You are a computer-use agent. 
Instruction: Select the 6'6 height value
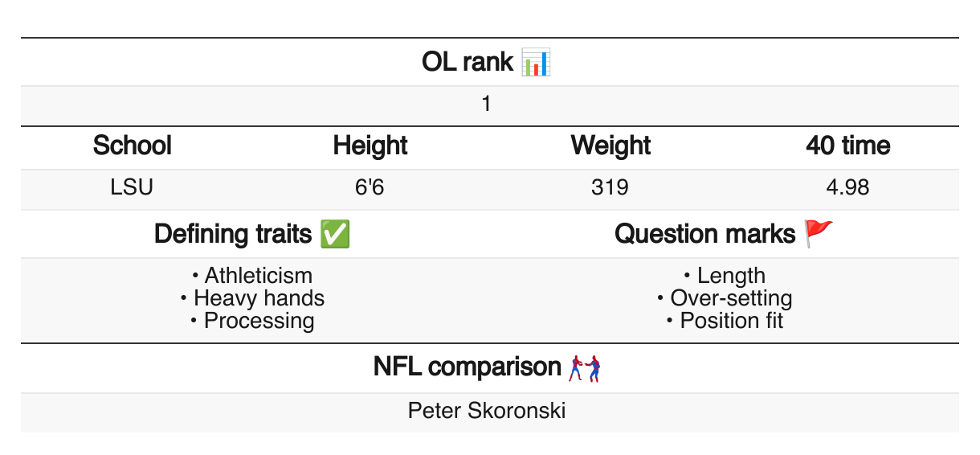pyautogui.click(x=370, y=188)
